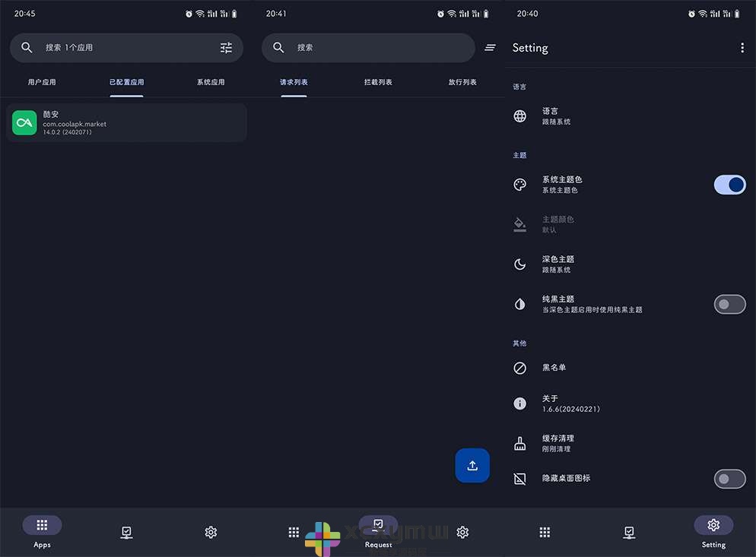Open the 拦截列表 tab

378,81
